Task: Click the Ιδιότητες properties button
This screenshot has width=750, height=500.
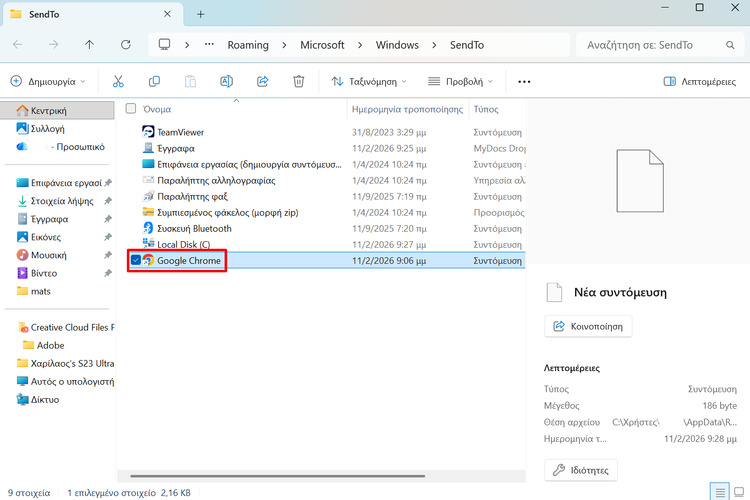Action: pyautogui.click(x=581, y=470)
